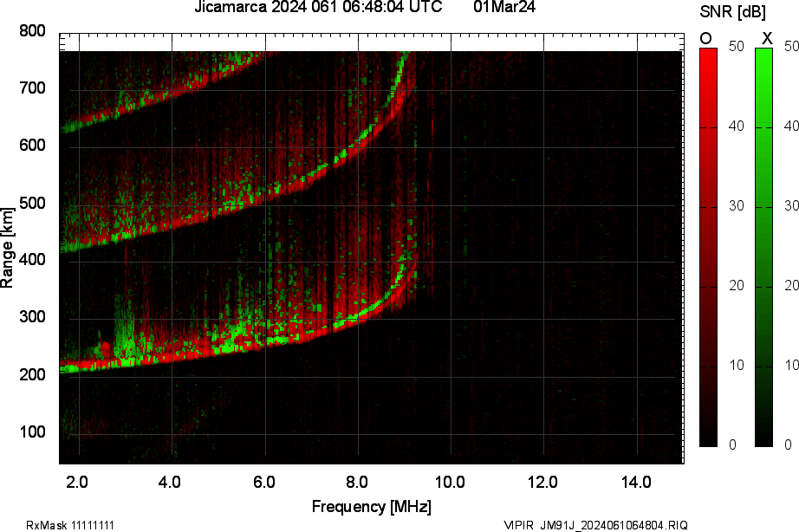The height and width of the screenshot is (532, 799).
Task: Click the 'RxMask 11111111' footer text
Action: pos(70,525)
